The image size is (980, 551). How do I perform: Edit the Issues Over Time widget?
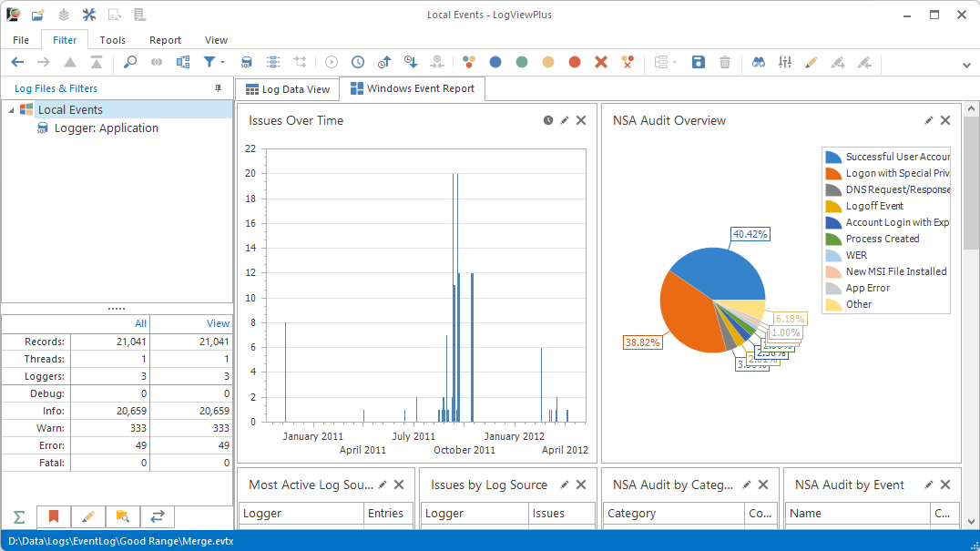point(565,120)
